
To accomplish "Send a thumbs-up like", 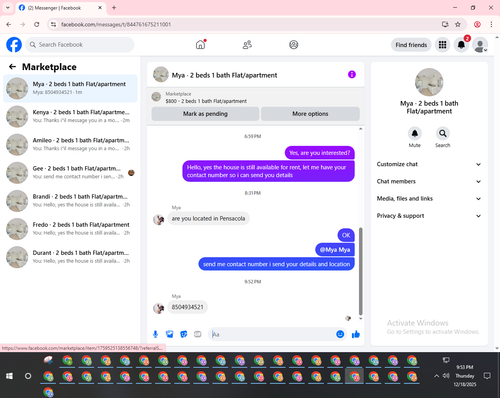I will [356, 334].
